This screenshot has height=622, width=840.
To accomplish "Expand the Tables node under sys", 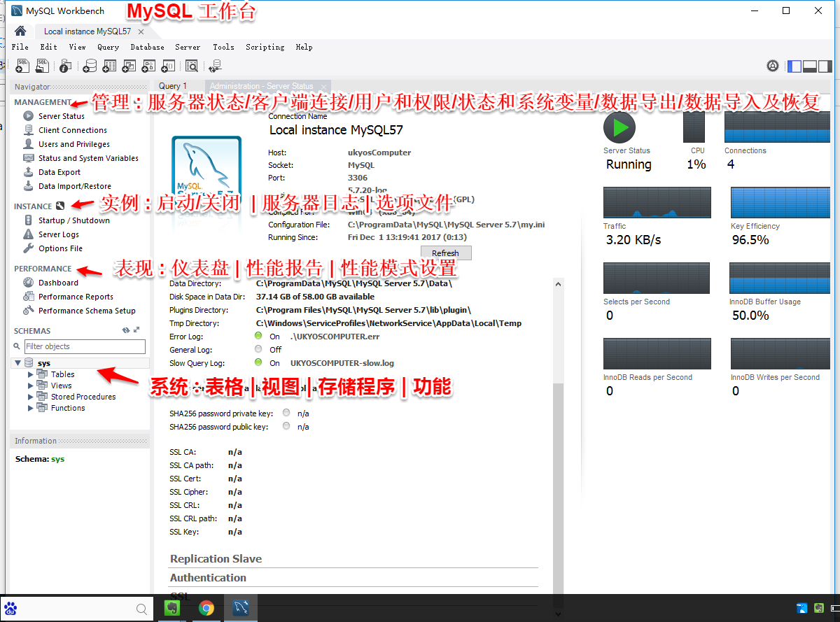I will pyautogui.click(x=30, y=374).
